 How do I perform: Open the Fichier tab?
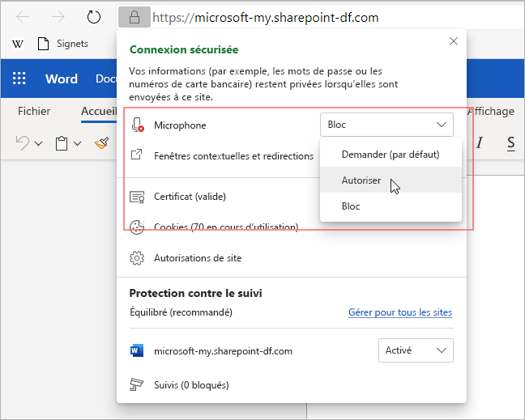coord(34,111)
